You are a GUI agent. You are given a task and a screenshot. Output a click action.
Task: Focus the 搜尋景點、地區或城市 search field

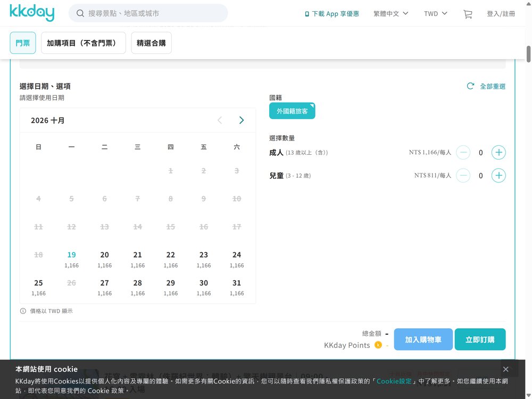click(x=148, y=13)
